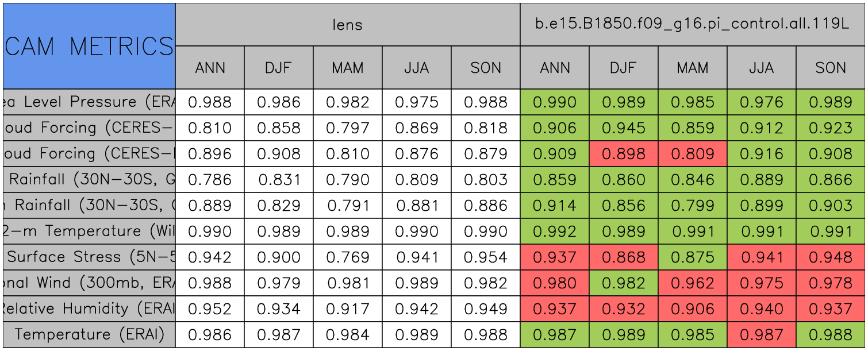Click the red cell showing 0.809
The height and width of the screenshot is (351, 868).
pyautogui.click(x=692, y=154)
